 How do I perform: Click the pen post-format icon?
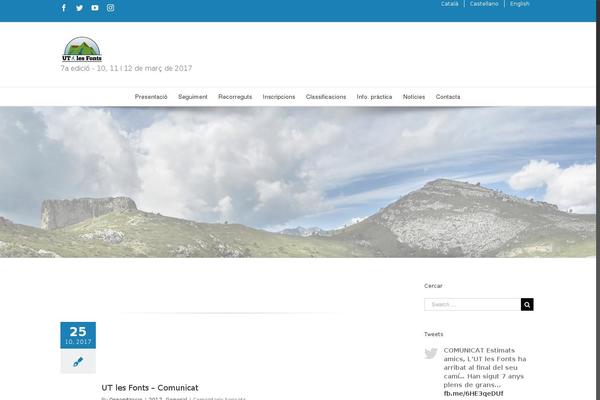(78, 361)
